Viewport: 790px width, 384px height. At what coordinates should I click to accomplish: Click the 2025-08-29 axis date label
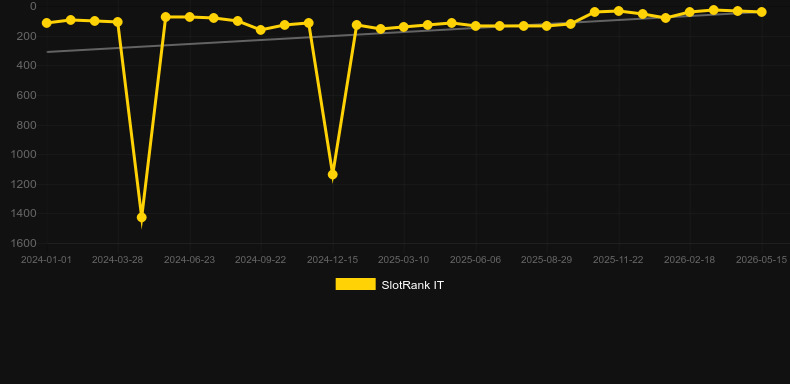point(547,260)
